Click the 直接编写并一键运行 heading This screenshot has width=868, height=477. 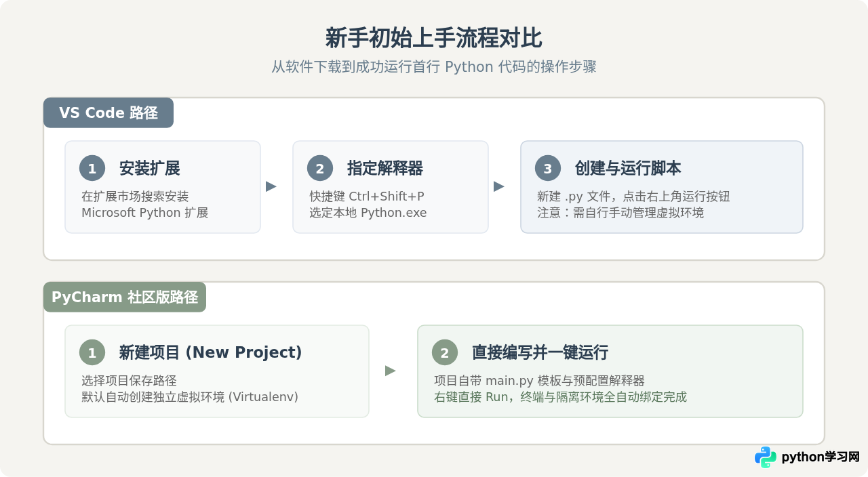(540, 352)
